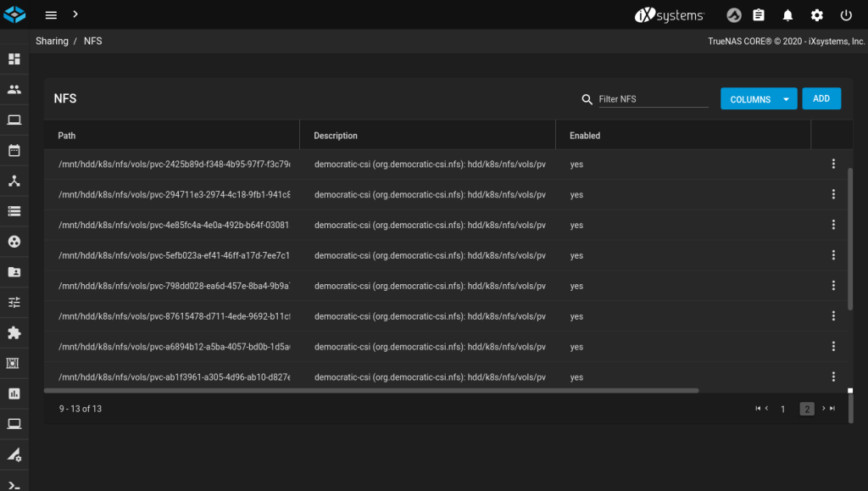Open the task manager clipboard icon
This screenshot has width=868, height=491.
point(759,15)
